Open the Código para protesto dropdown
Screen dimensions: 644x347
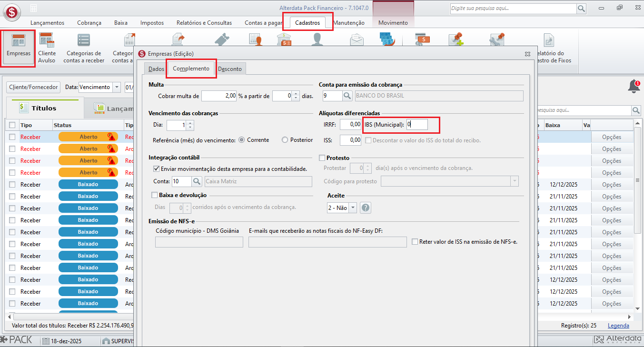click(514, 181)
